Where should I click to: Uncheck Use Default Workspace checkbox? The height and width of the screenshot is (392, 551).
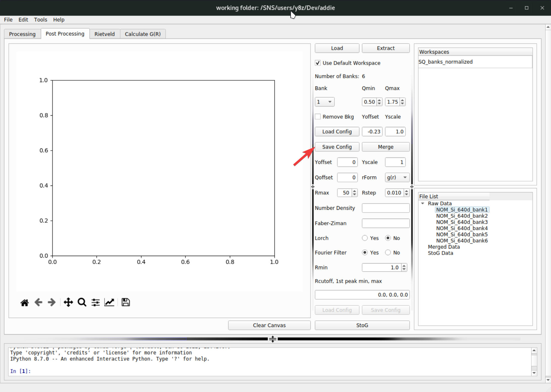tap(318, 63)
